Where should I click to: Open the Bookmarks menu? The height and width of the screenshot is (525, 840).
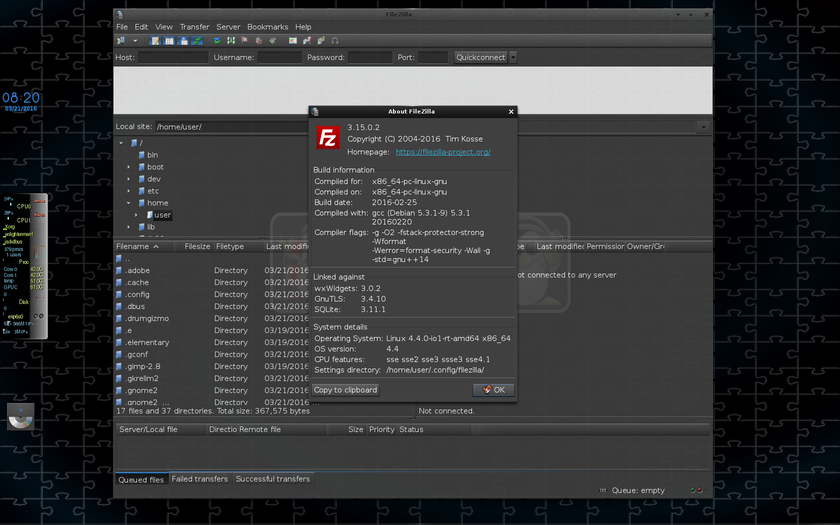point(267,27)
